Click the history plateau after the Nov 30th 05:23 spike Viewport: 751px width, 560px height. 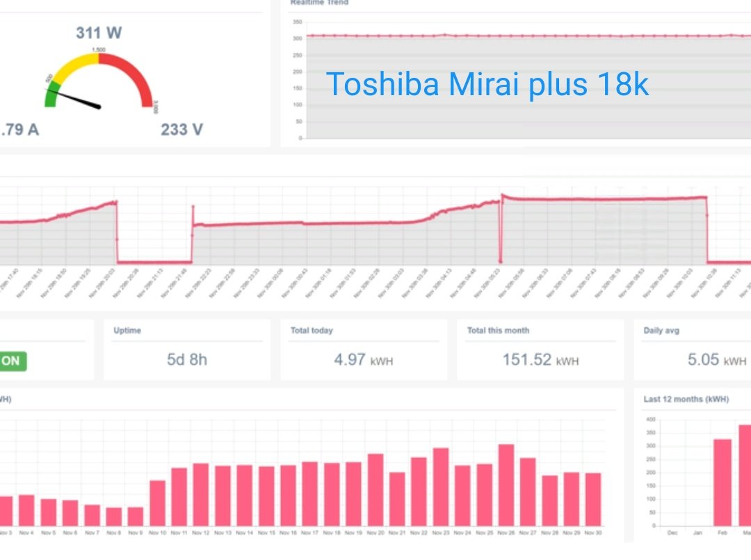[x=604, y=199]
